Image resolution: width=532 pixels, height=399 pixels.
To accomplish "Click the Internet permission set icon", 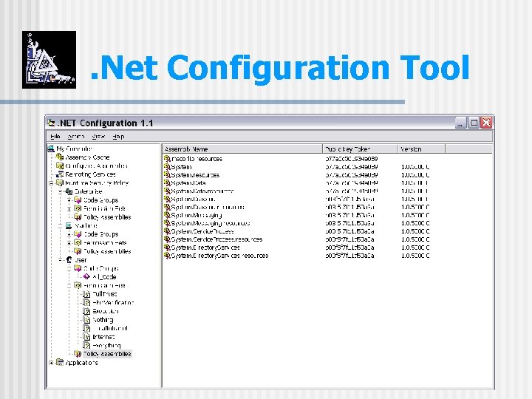I will [x=86, y=337].
